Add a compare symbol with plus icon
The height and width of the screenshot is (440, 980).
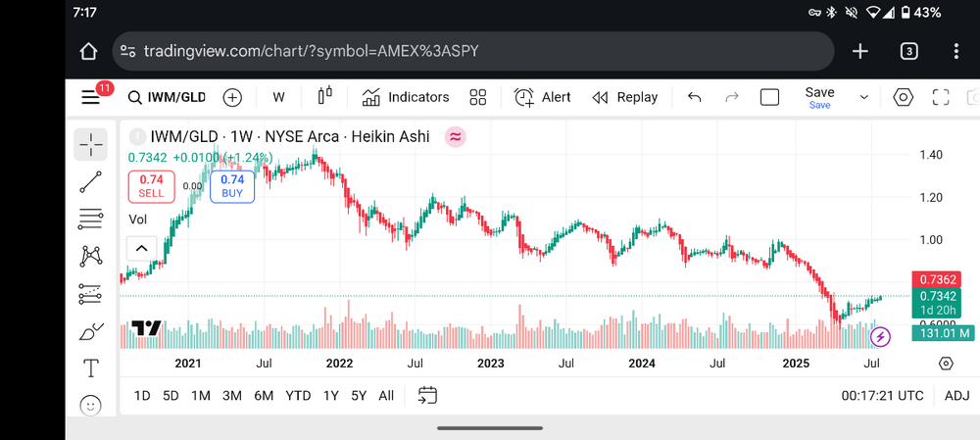pos(232,97)
